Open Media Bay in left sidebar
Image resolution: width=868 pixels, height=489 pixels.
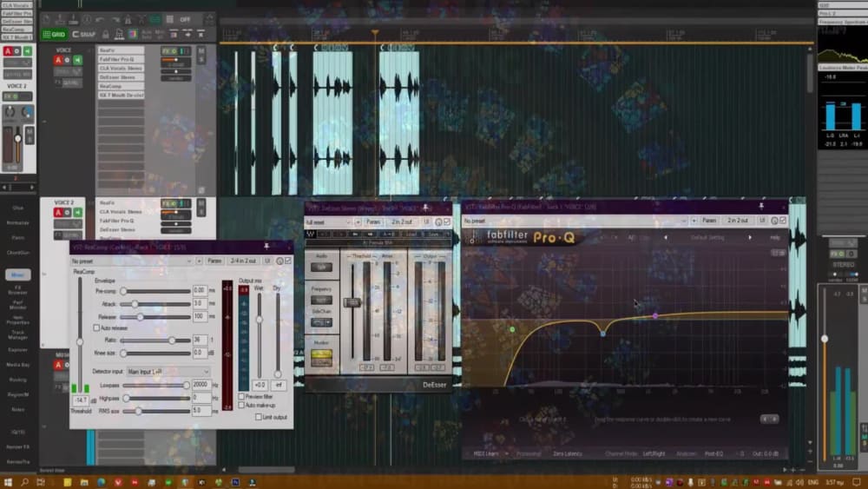[x=17, y=365]
